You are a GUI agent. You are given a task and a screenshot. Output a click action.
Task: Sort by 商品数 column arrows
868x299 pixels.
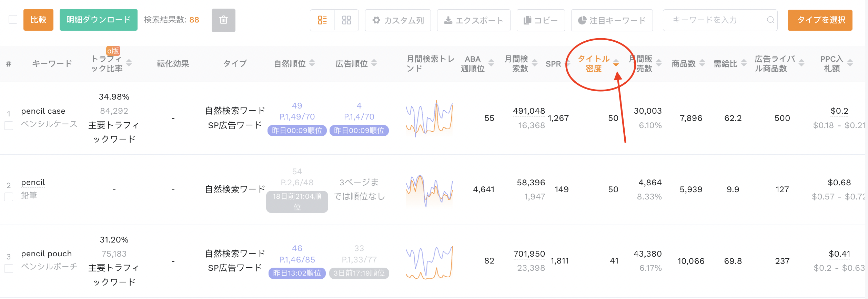pyautogui.click(x=702, y=63)
